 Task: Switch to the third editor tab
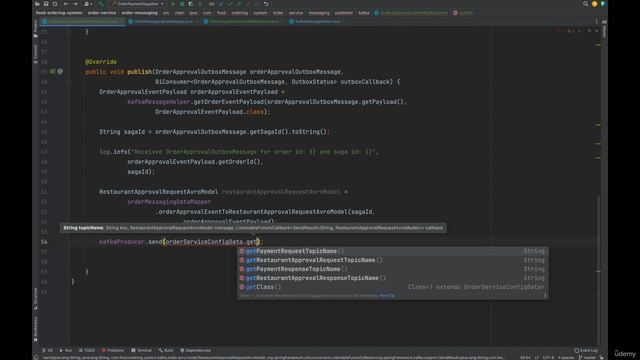click(x=244, y=21)
